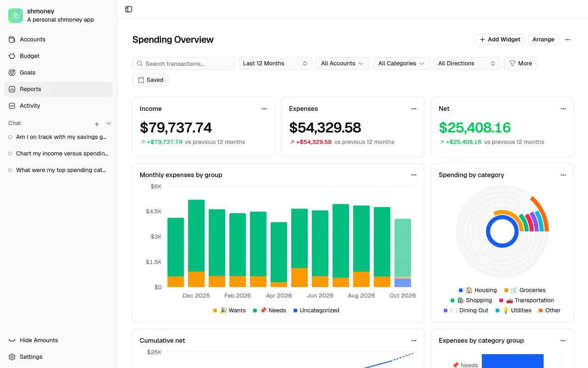The height and width of the screenshot is (368, 588).
Task: Click the Hide Amounts eye icon
Action: (x=12, y=340)
